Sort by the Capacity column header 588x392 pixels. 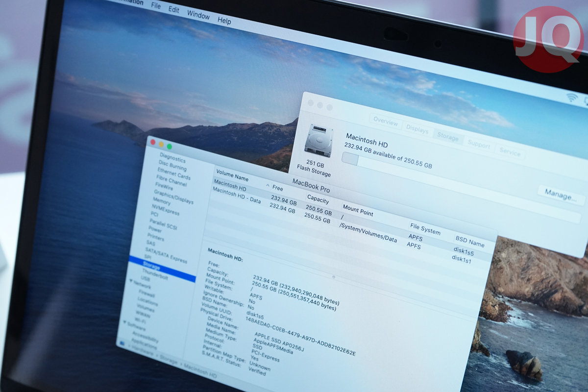point(318,200)
